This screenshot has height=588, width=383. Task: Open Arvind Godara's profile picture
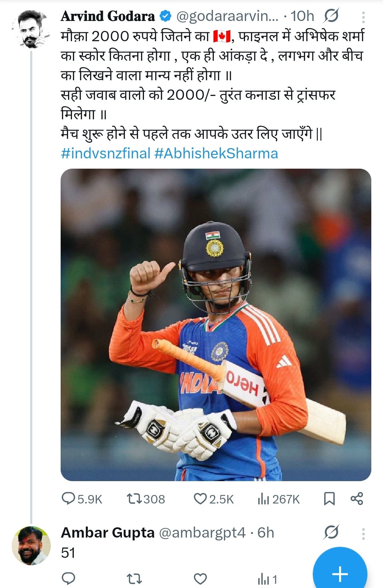[31, 29]
